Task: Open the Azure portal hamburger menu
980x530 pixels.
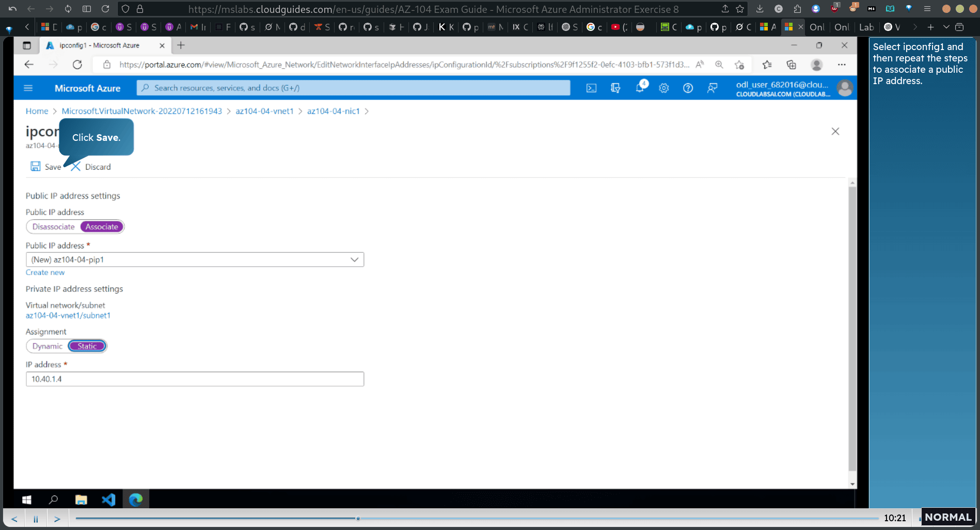Action: tap(28, 88)
